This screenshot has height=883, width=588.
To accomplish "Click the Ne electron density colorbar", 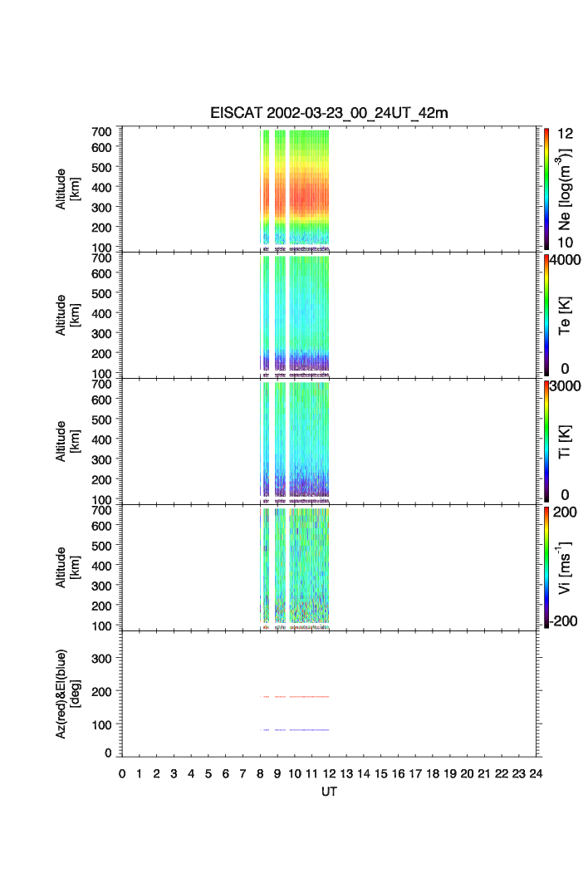I will point(546,188).
